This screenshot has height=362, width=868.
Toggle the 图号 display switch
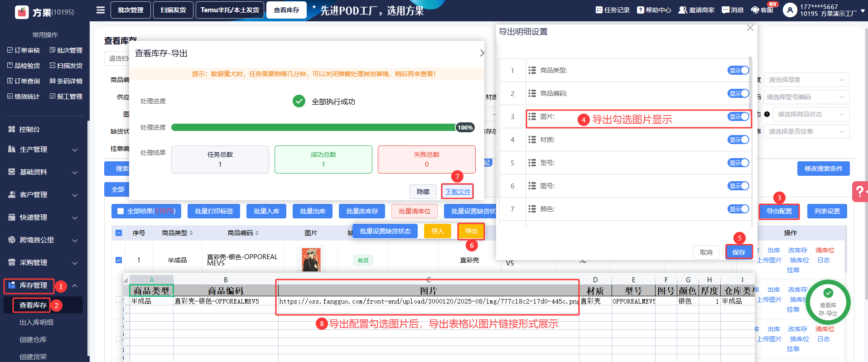tap(738, 186)
